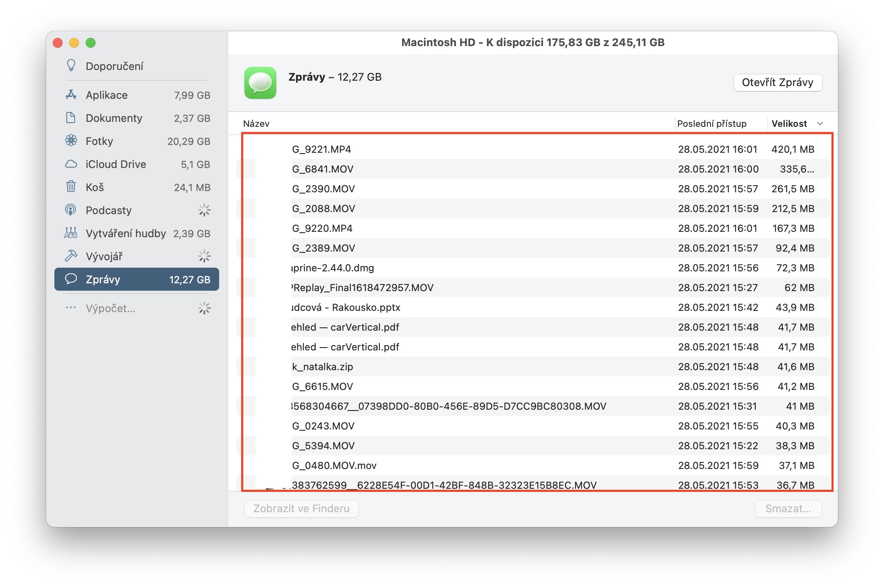The height and width of the screenshot is (588, 884).
Task: Click the Podcasty podcast icon
Action: pos(71,210)
